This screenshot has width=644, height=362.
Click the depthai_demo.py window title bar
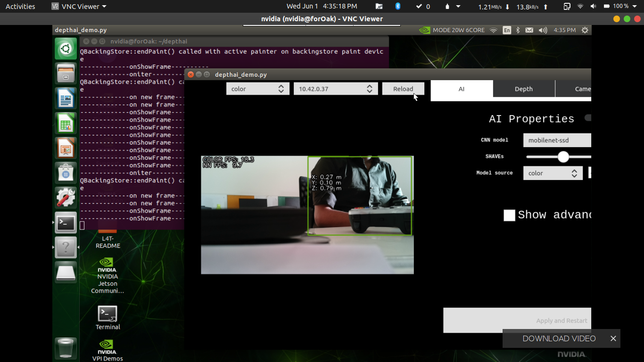[388, 74]
